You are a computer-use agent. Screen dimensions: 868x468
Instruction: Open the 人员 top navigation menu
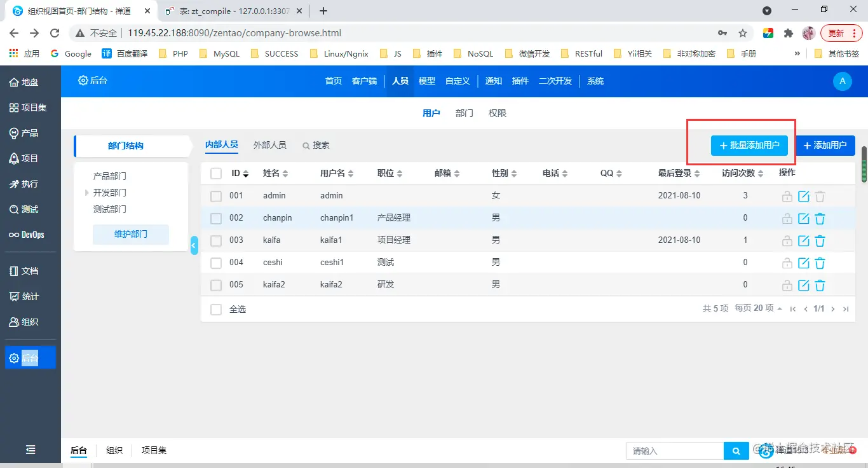tap(400, 81)
